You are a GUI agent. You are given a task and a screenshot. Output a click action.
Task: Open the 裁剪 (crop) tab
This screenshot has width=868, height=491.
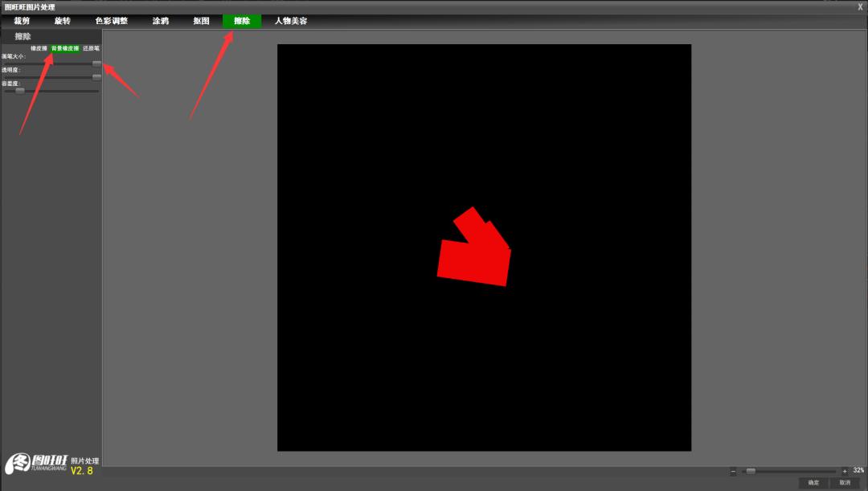(x=22, y=21)
